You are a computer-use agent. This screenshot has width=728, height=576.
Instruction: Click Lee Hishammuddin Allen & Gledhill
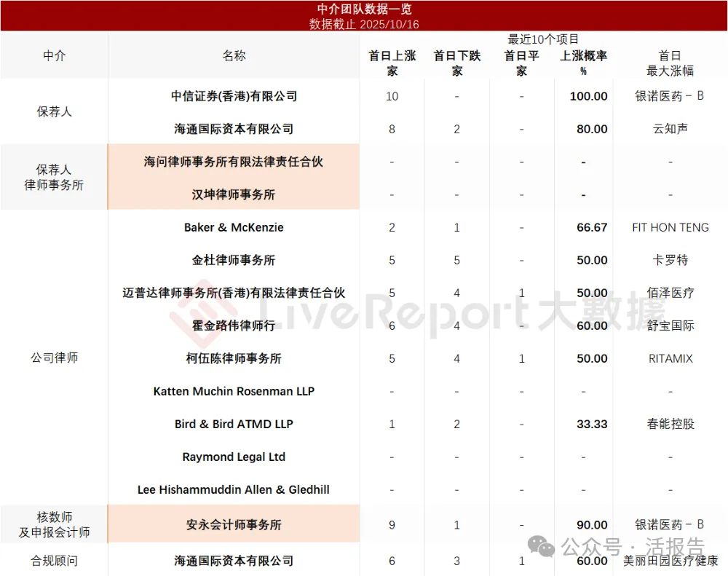click(234, 489)
